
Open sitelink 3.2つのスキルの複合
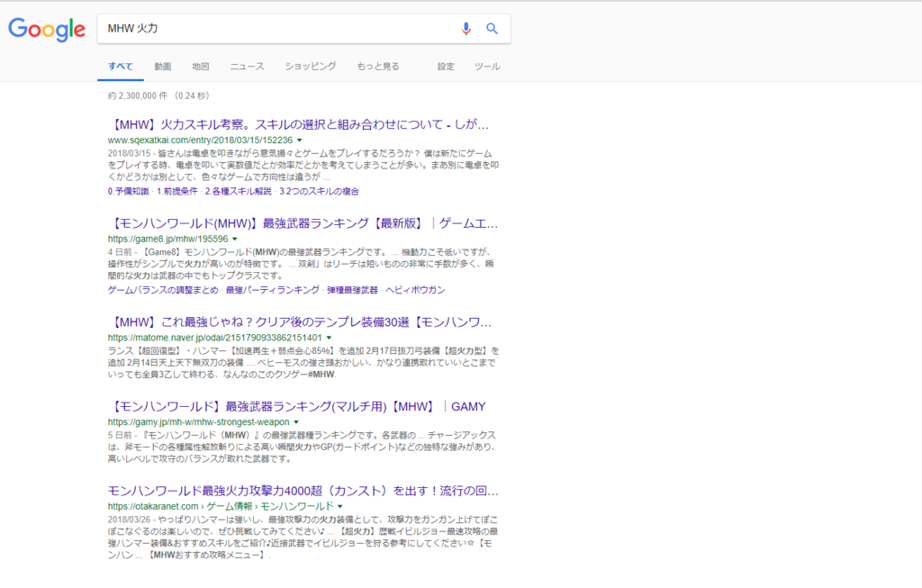point(319,191)
